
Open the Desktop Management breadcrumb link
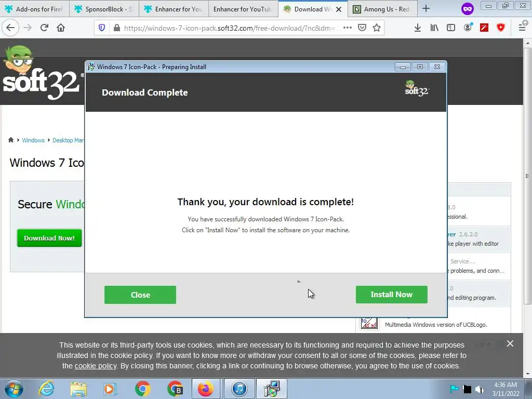tap(68, 140)
